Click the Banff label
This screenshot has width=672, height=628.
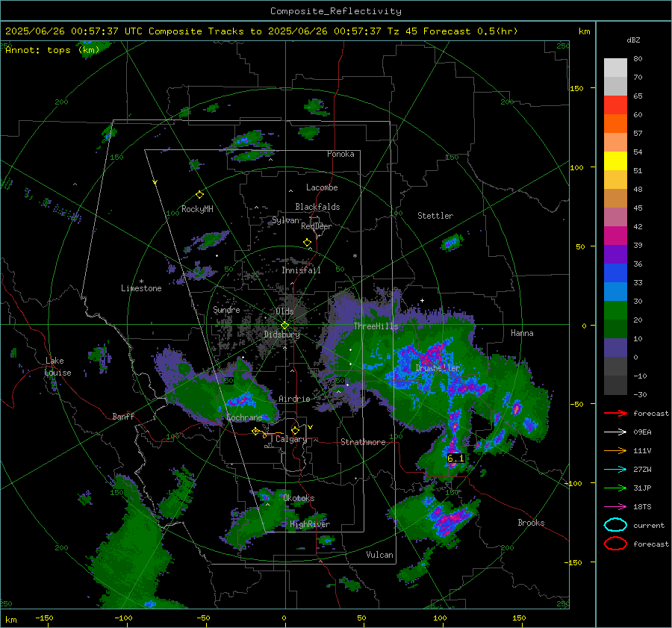click(x=123, y=416)
